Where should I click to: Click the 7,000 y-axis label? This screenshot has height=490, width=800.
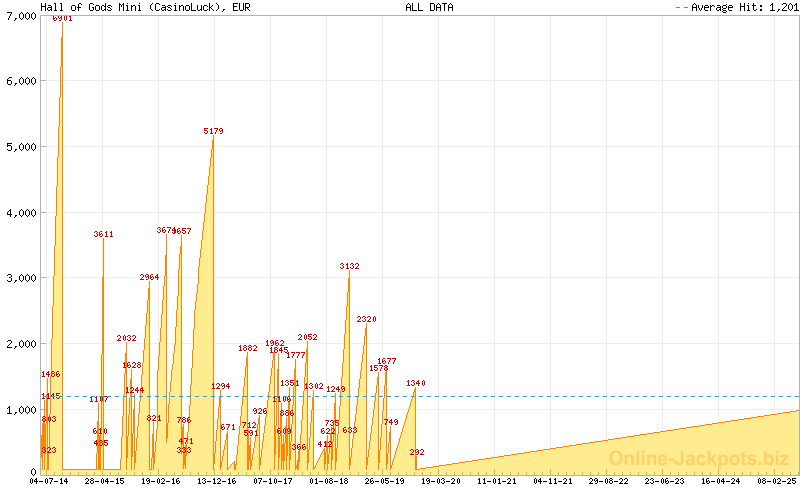point(20,15)
